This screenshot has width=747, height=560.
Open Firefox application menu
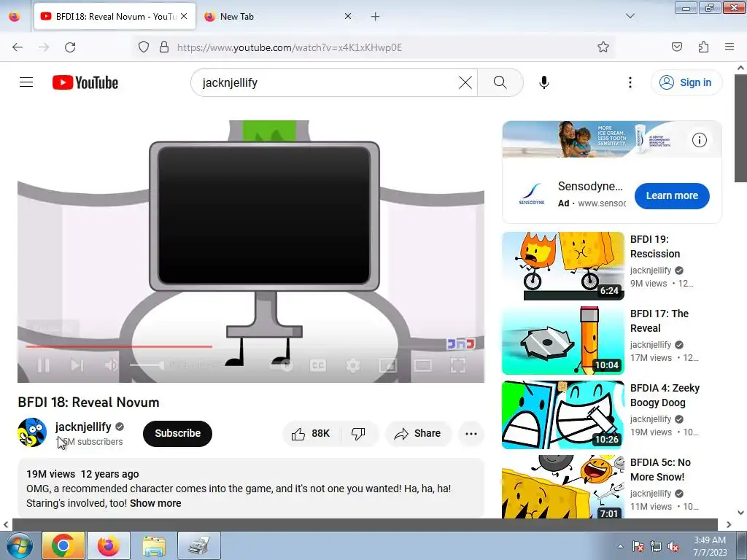pyautogui.click(x=729, y=47)
